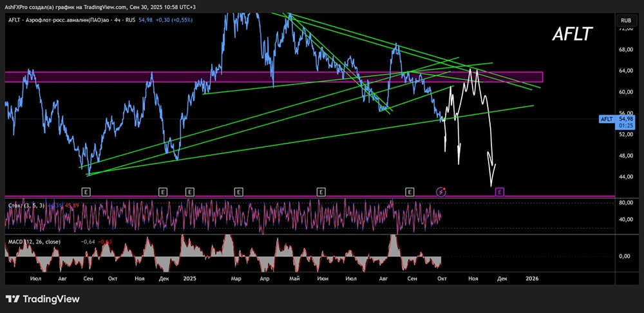Select the blue AFLT 54,98 price tag

point(617,122)
